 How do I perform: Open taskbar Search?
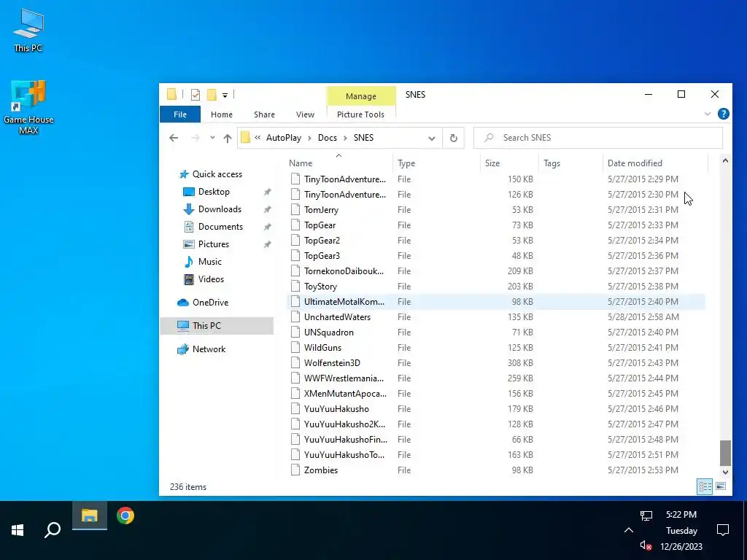pyautogui.click(x=53, y=531)
